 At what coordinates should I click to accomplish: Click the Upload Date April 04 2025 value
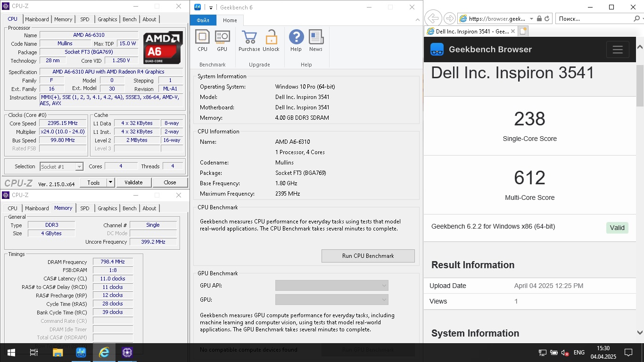549,286
